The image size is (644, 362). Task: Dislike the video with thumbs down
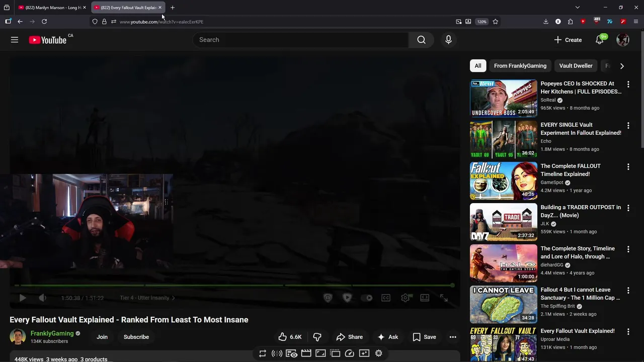pyautogui.click(x=317, y=337)
